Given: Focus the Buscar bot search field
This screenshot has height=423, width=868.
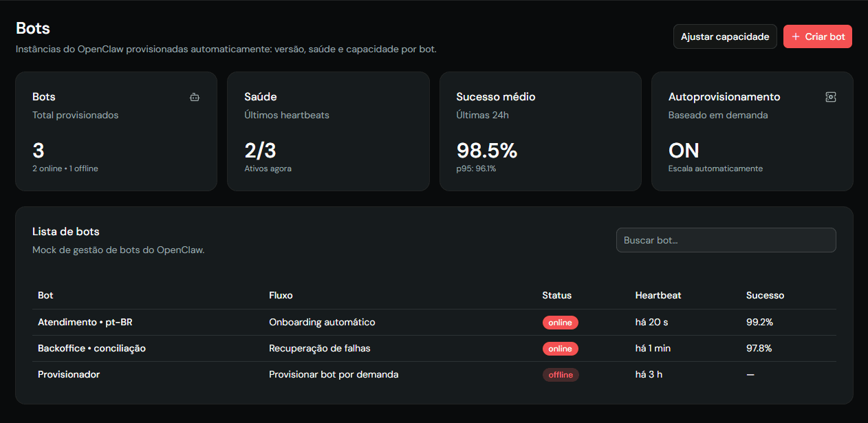Looking at the screenshot, I should coord(726,240).
